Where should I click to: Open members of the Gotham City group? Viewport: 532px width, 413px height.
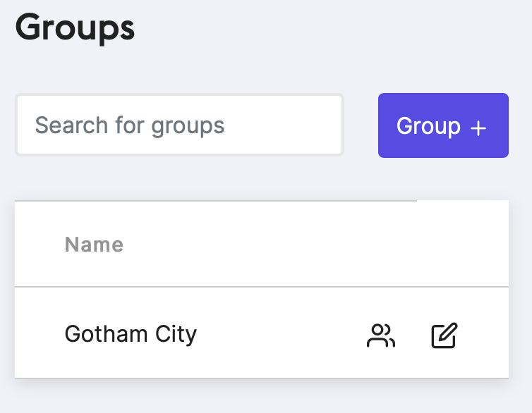coord(381,335)
